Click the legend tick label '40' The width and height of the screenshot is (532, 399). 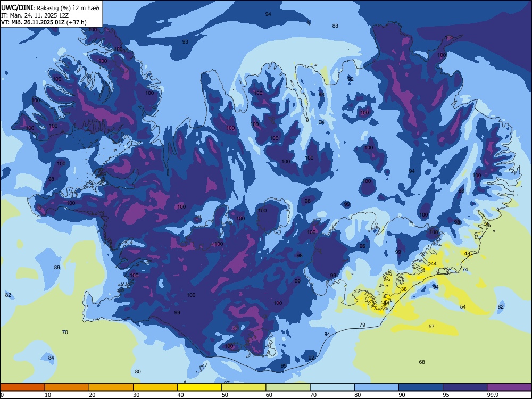click(180, 395)
